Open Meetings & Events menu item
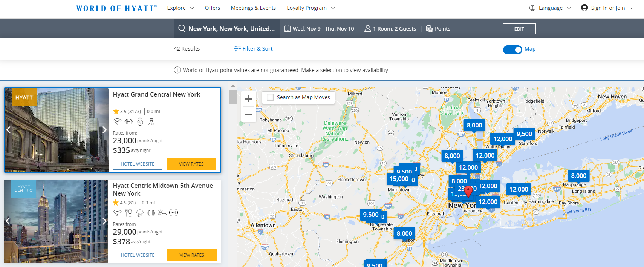 253,8
